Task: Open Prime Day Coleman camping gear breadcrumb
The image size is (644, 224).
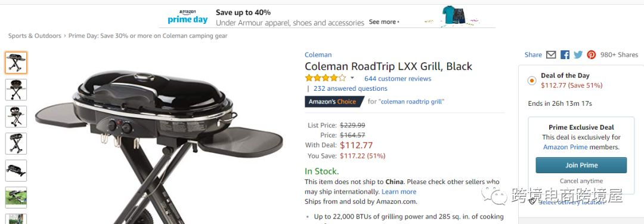Action: [148, 36]
